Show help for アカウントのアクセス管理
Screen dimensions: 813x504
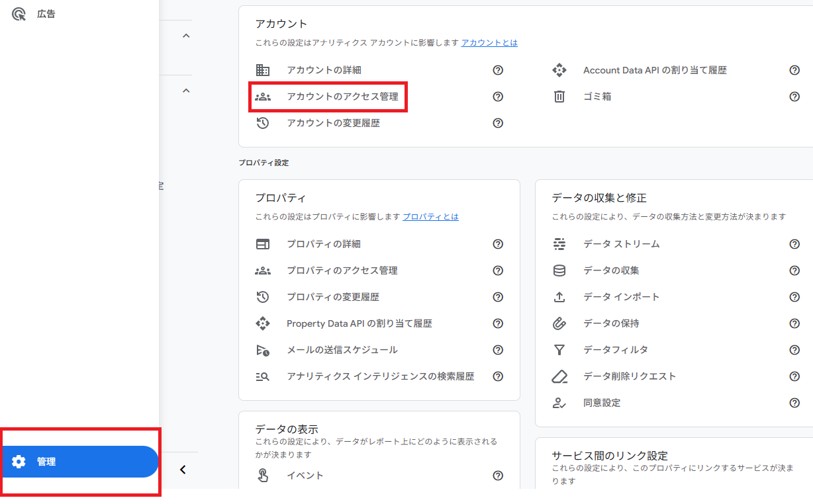click(x=498, y=97)
